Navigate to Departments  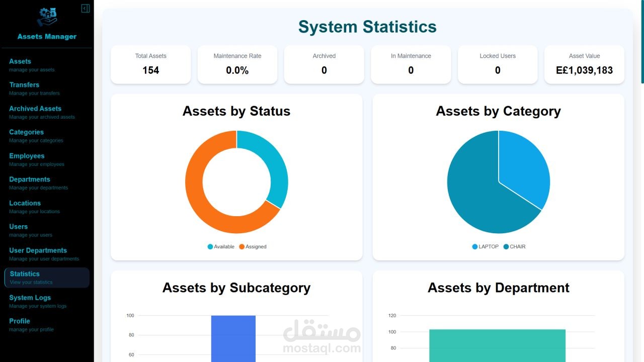pos(47,183)
